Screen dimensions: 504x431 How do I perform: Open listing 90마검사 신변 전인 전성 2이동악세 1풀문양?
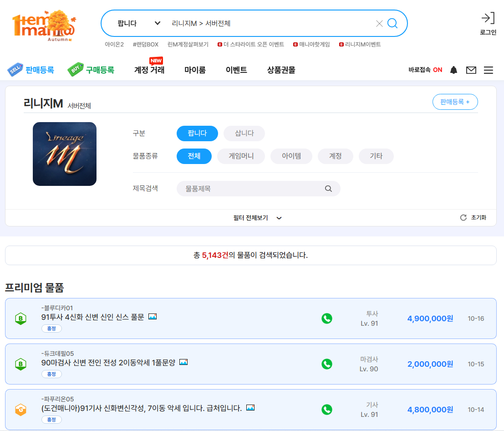click(108, 363)
